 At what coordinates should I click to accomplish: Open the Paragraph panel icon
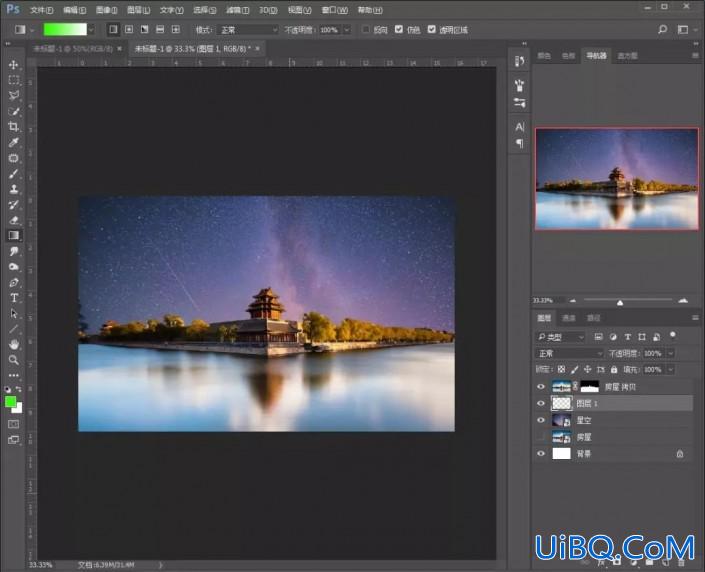tap(519, 143)
